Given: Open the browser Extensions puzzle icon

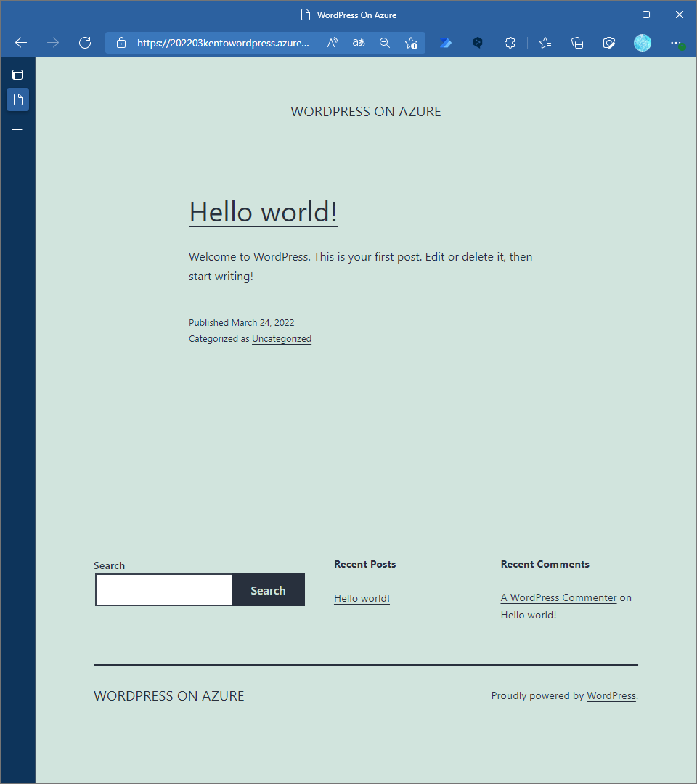Looking at the screenshot, I should coord(510,43).
